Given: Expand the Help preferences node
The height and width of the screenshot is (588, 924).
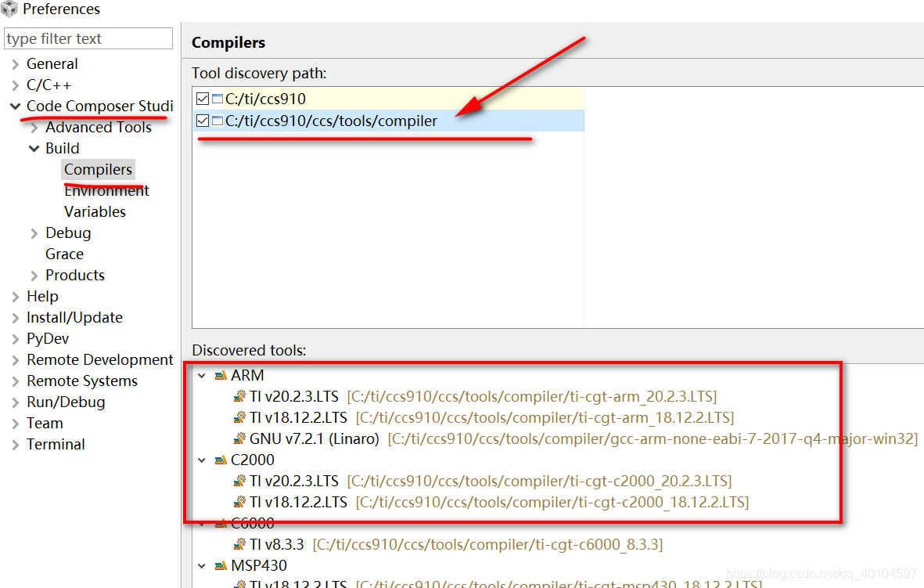Looking at the screenshot, I should coord(16,297).
